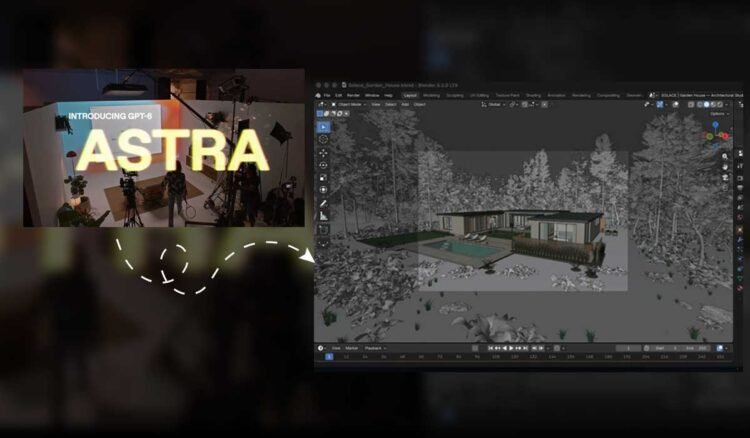Click the scene selector icon
The height and width of the screenshot is (438, 750).
[x=652, y=95]
